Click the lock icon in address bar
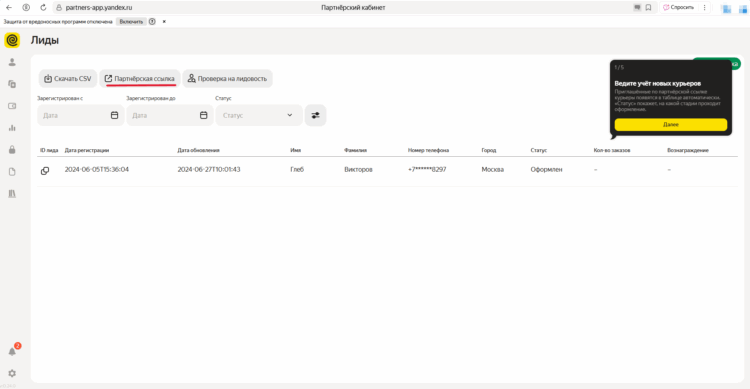 59,8
